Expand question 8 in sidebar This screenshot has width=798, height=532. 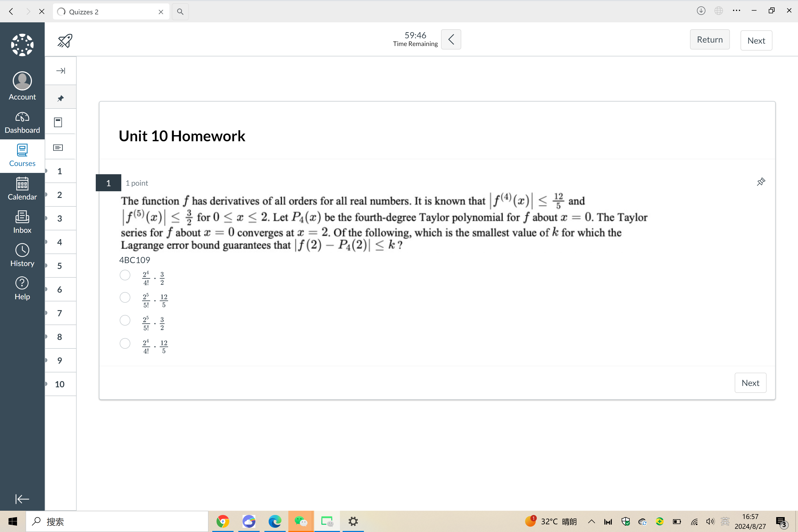[x=46, y=337]
